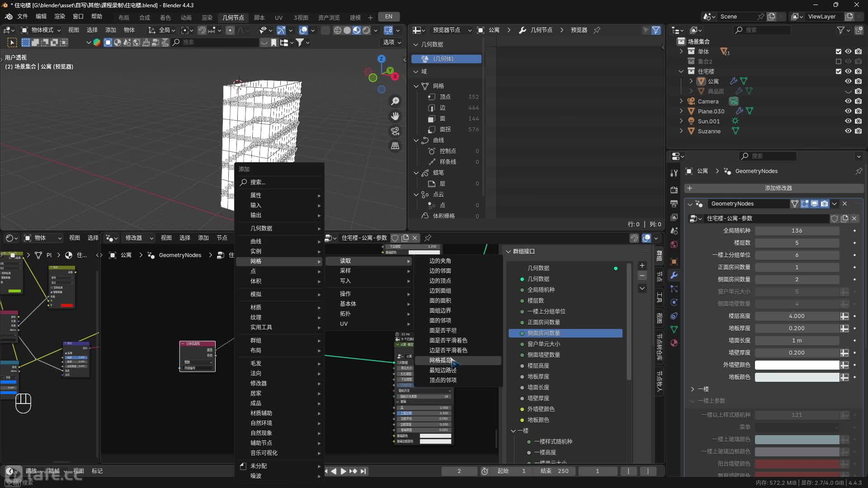Enable the 集合2 collection checkbox
This screenshot has width=868, height=488.
[x=839, y=61]
